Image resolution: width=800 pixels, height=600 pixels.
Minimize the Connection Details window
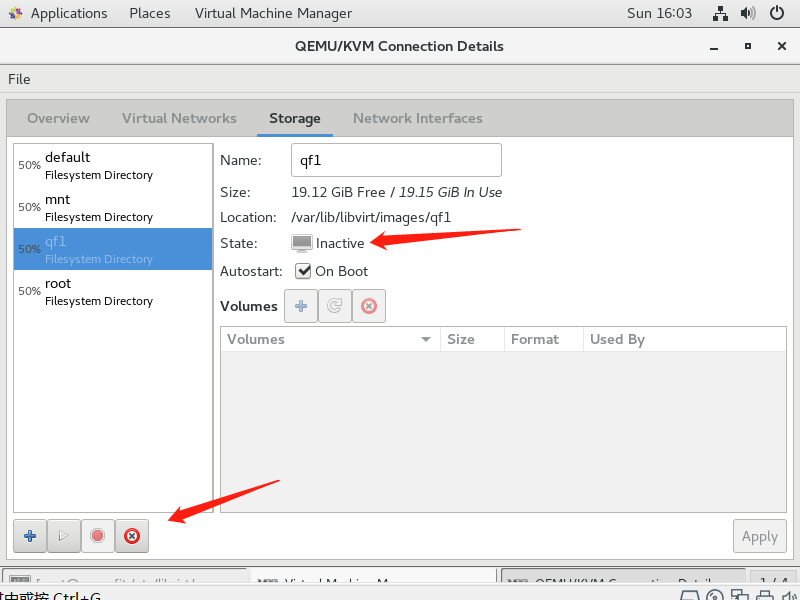coord(714,47)
